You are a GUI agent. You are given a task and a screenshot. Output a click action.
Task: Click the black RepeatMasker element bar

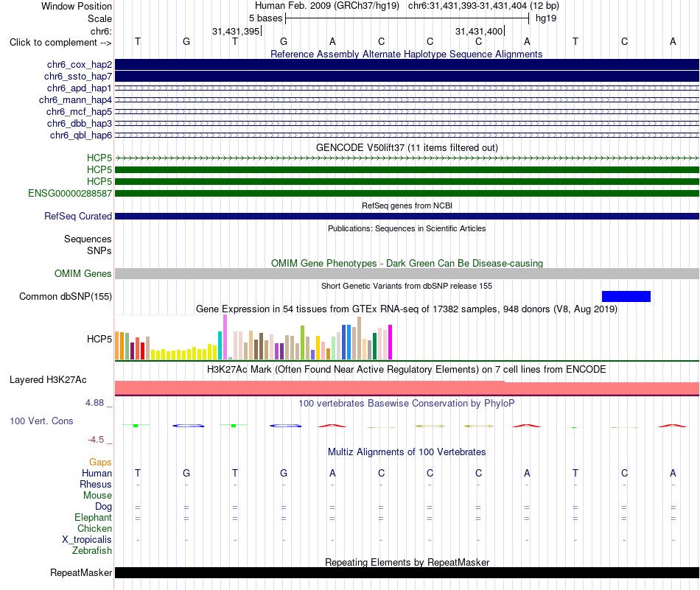407,572
